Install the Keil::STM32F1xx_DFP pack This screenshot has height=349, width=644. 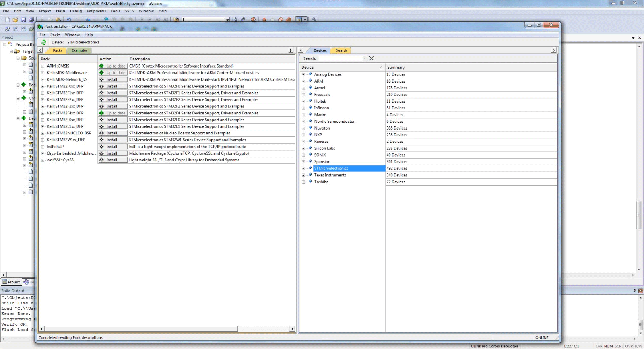pos(113,93)
